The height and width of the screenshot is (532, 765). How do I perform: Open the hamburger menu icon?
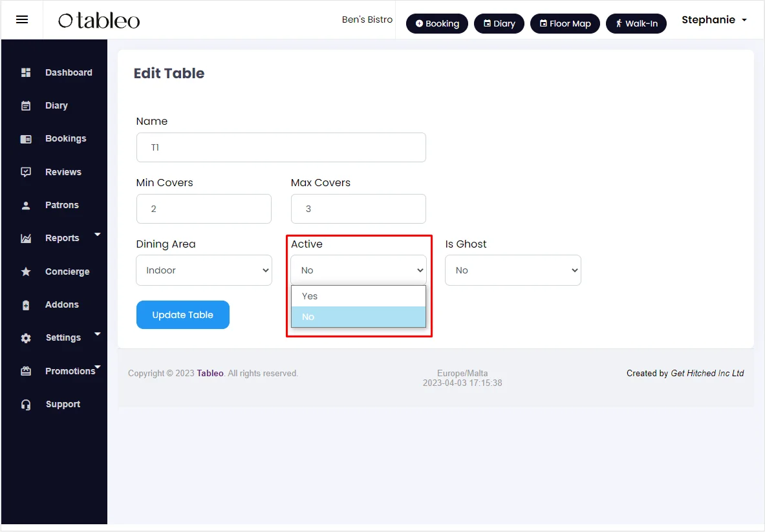click(22, 19)
